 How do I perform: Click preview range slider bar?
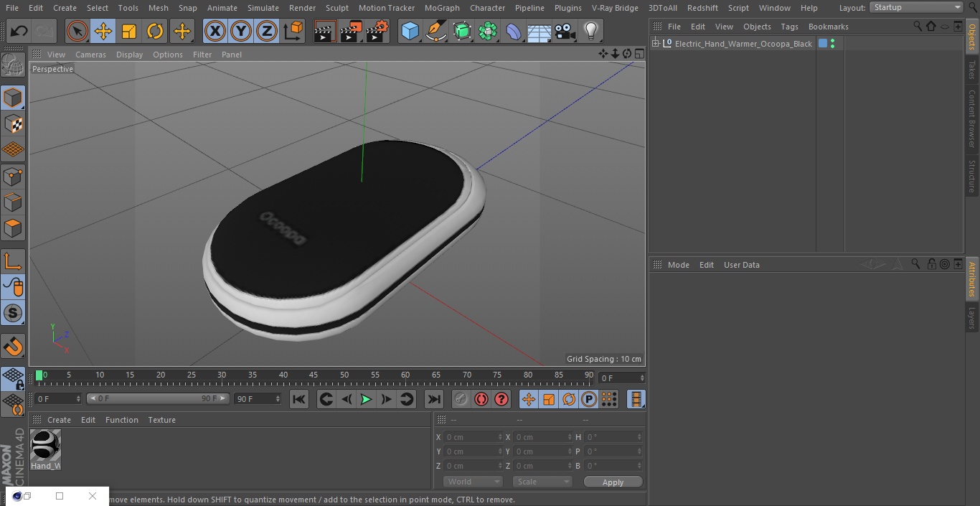tap(158, 398)
